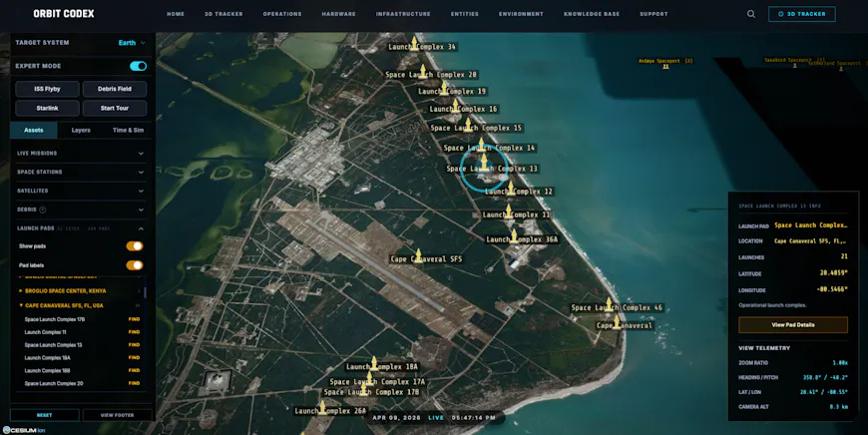Click FIND for Space Launch Complex 13
The width and height of the screenshot is (868, 435).
pyautogui.click(x=134, y=345)
